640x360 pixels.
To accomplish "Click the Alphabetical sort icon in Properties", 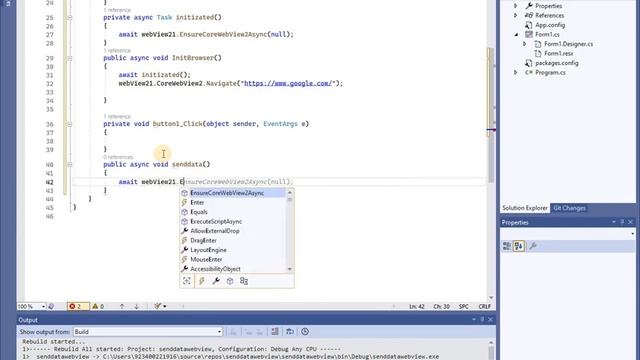I will [519, 246].
